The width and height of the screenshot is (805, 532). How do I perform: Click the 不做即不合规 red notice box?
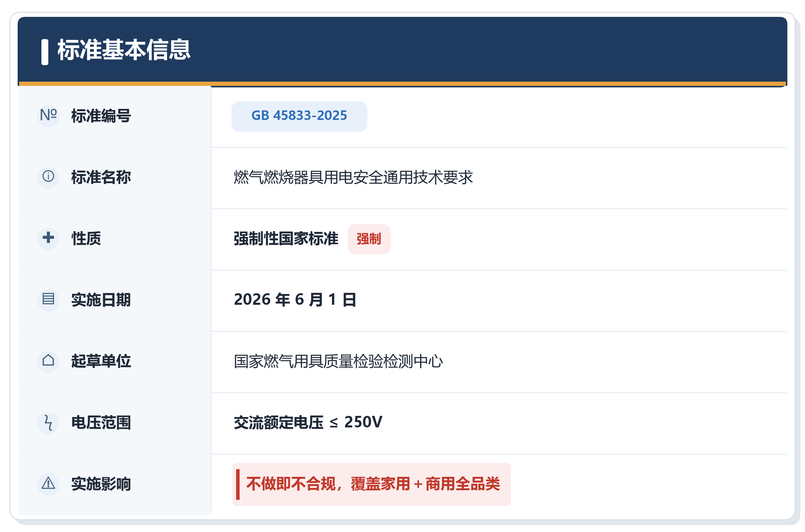[x=371, y=484]
